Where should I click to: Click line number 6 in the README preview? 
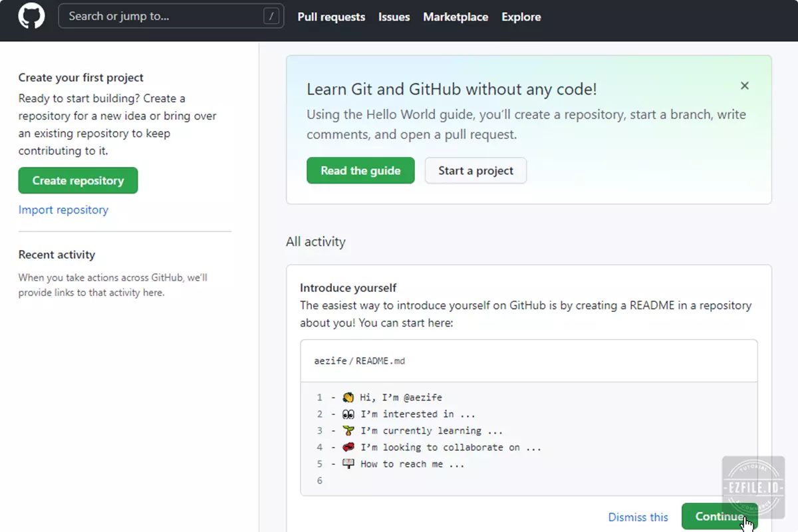(320, 481)
